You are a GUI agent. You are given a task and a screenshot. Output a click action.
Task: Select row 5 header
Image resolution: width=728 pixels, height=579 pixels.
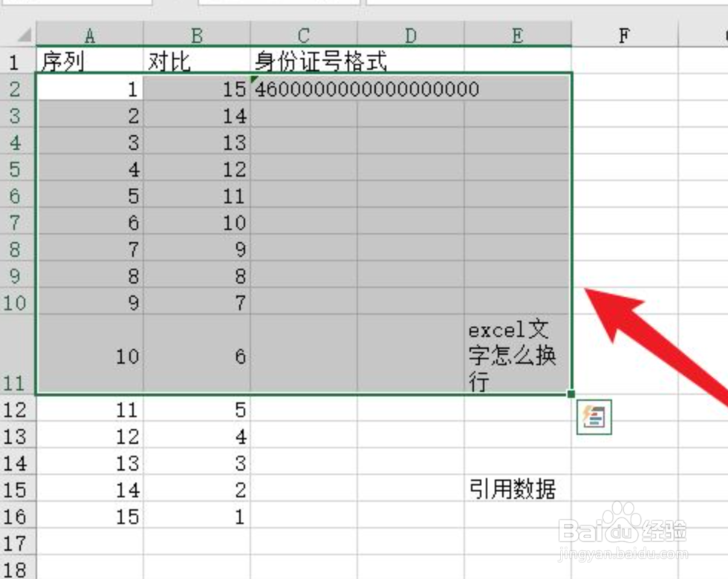(x=18, y=169)
